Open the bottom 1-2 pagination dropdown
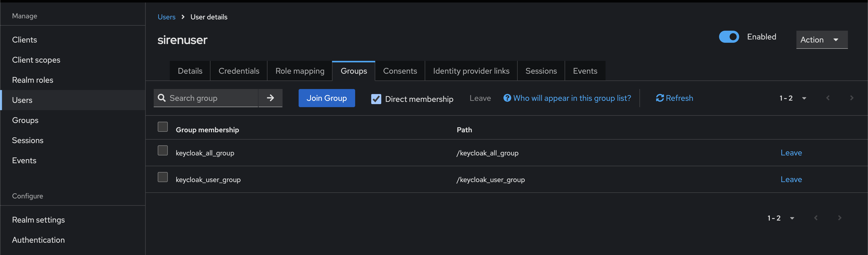Image resolution: width=868 pixels, height=255 pixels. click(x=792, y=218)
